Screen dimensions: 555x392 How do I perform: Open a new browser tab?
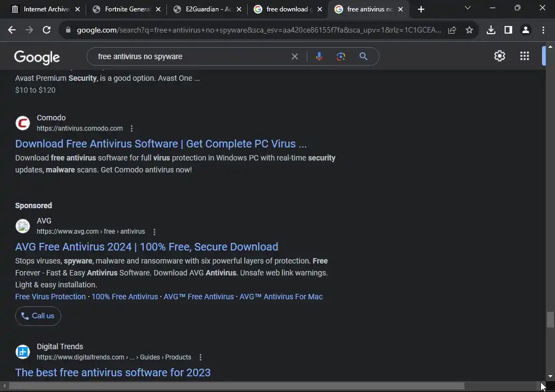[421, 9]
